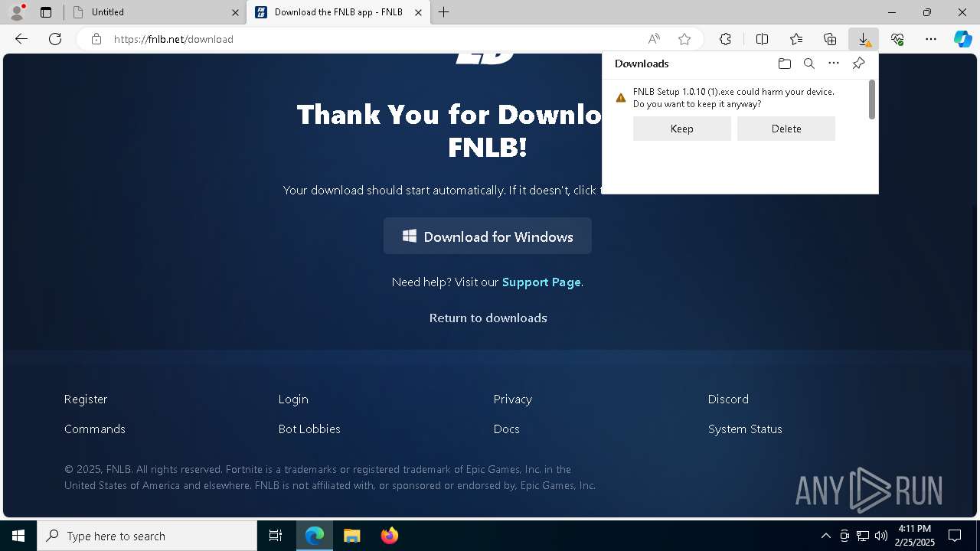The image size is (980, 551).
Task: Click the Downloads panel scrollbar
Action: 872,99
